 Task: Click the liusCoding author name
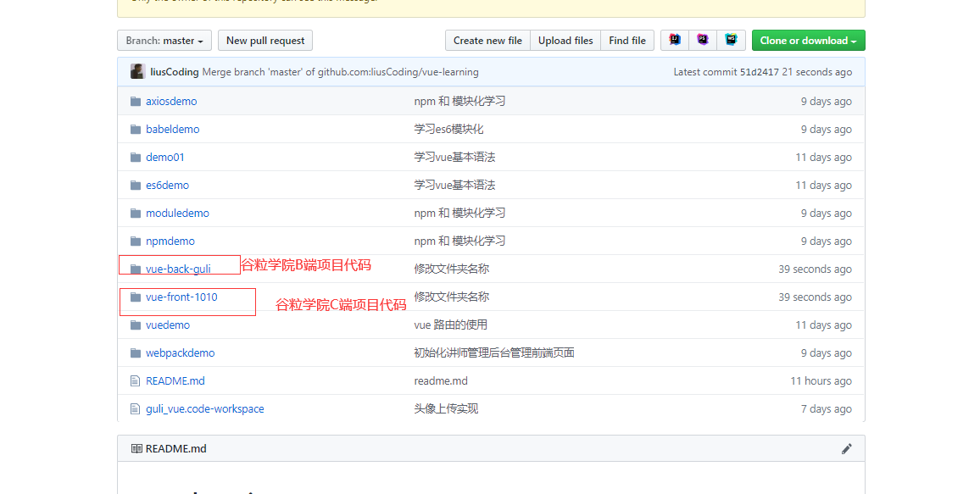(x=175, y=72)
